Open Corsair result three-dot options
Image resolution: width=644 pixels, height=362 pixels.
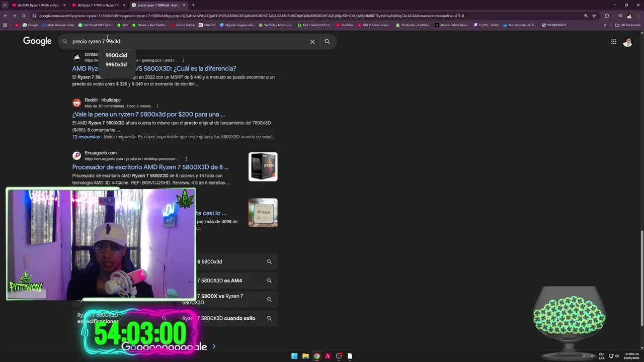click(184, 60)
